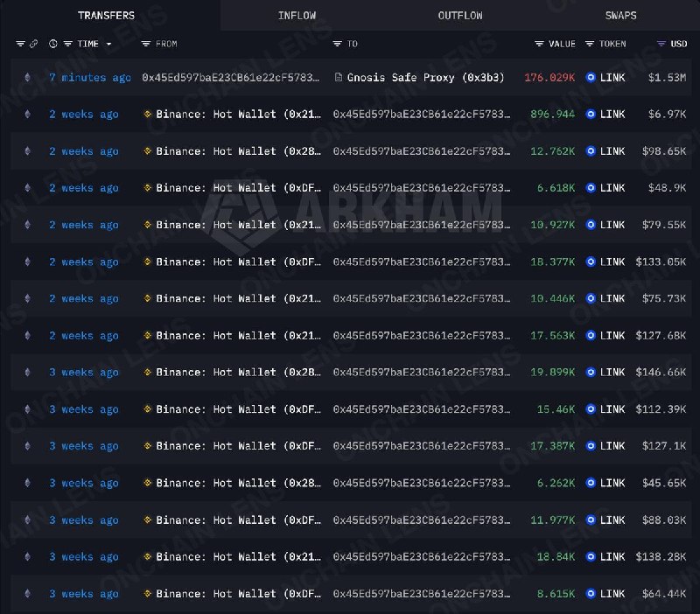Click the LINK token label in the $6.97K row
Image resolution: width=700 pixels, height=614 pixels.
612,115
